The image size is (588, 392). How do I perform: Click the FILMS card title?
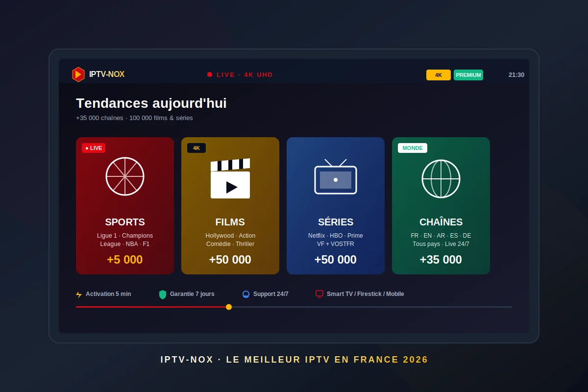(x=230, y=222)
